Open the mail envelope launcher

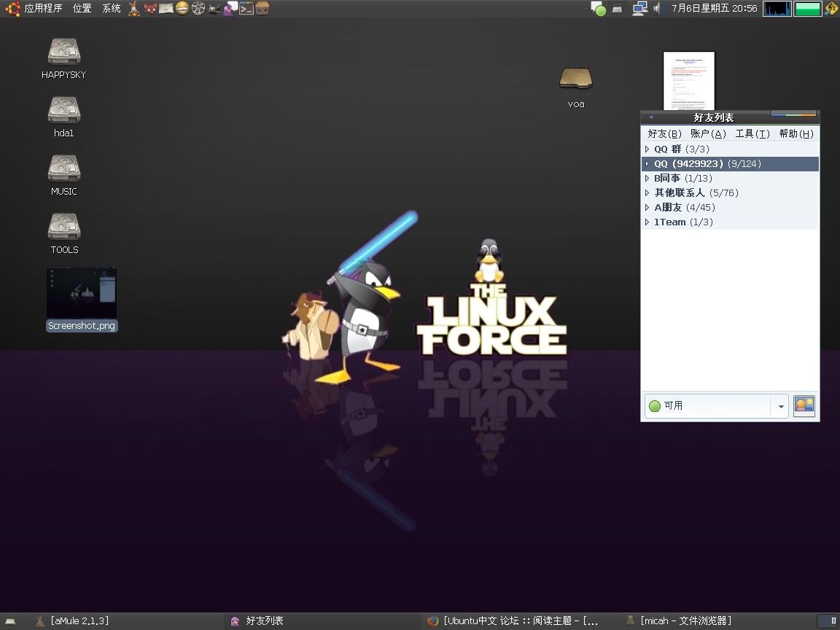click(166, 8)
